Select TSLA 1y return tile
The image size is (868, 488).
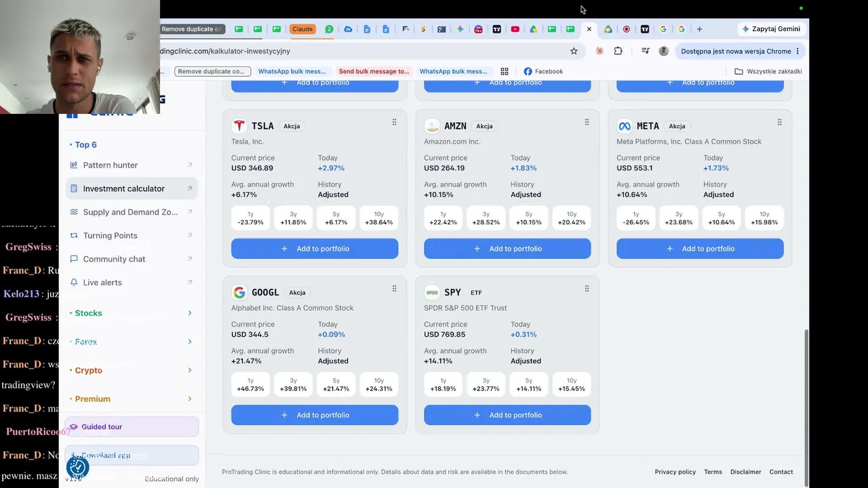[x=251, y=218]
